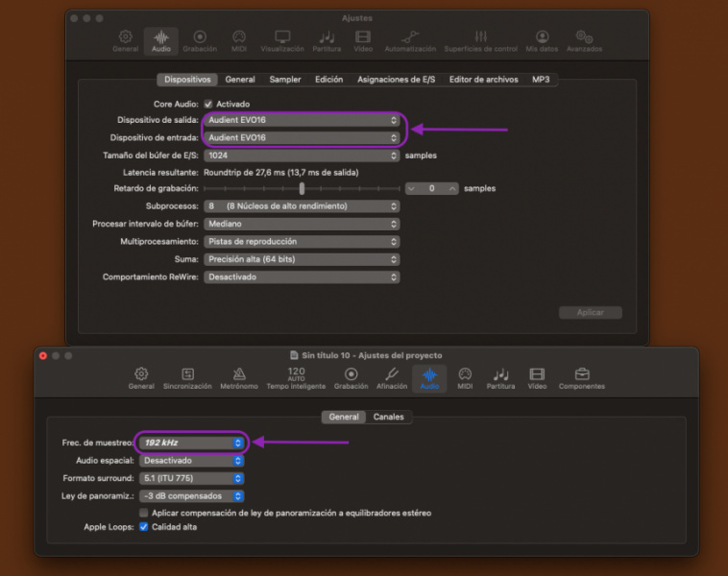
Task: Switch to MP3 tab
Action: [x=541, y=80]
